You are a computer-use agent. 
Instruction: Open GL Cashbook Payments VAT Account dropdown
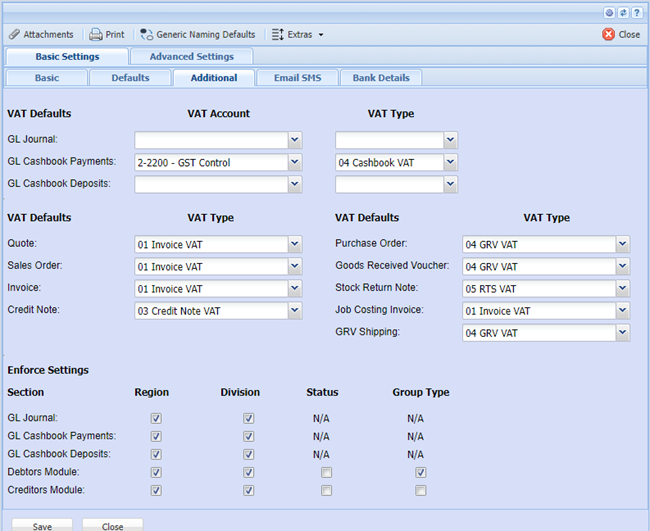(x=294, y=162)
